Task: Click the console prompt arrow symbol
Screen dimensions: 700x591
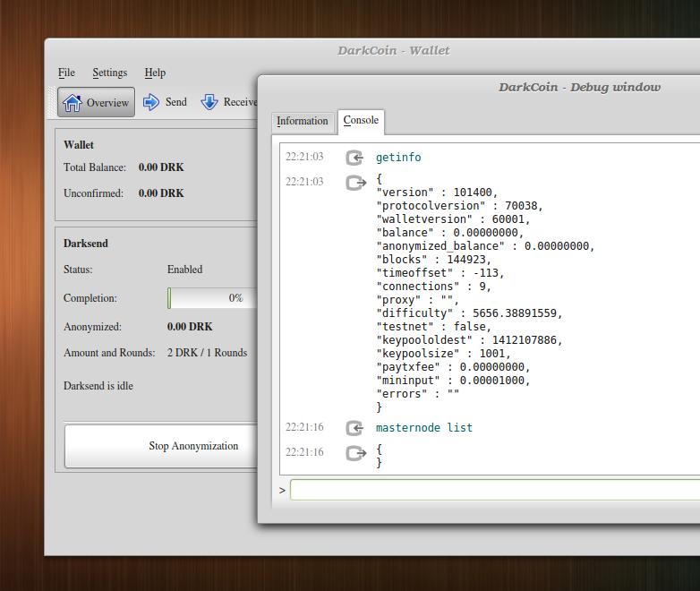Action: tap(282, 490)
